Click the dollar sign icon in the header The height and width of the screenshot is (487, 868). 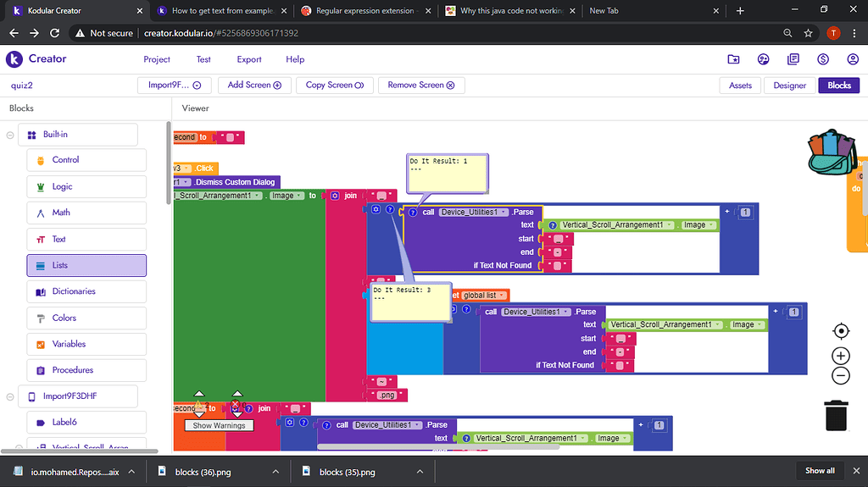click(x=823, y=59)
